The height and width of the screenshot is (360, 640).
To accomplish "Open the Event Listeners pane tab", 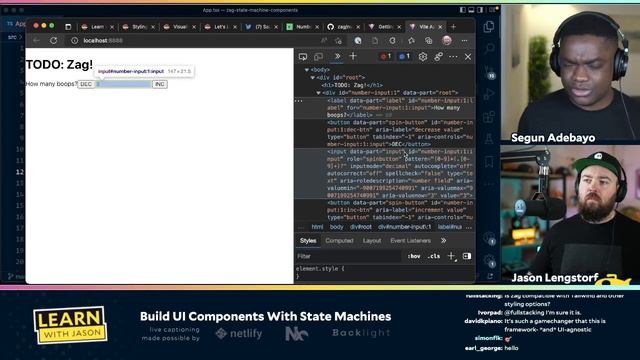I will click(x=410, y=241).
